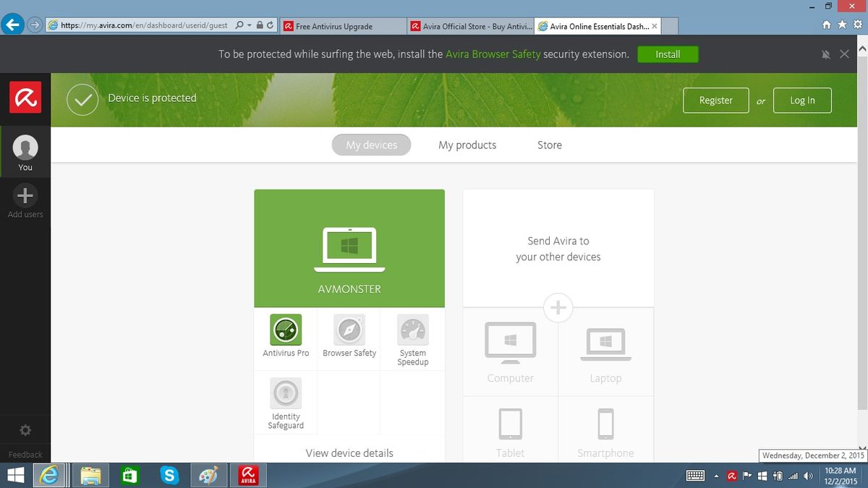Screen dimensions: 868x488
Task: Click the padlock security icon in address bar
Action: point(260,25)
